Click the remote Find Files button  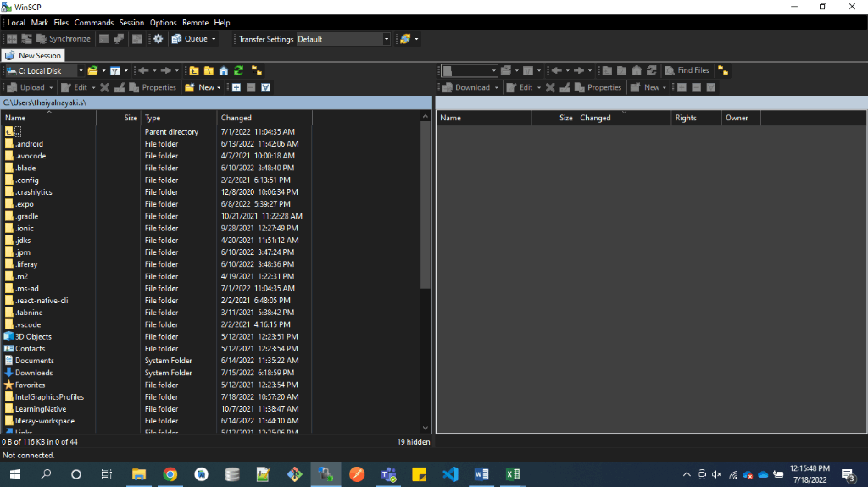point(687,70)
